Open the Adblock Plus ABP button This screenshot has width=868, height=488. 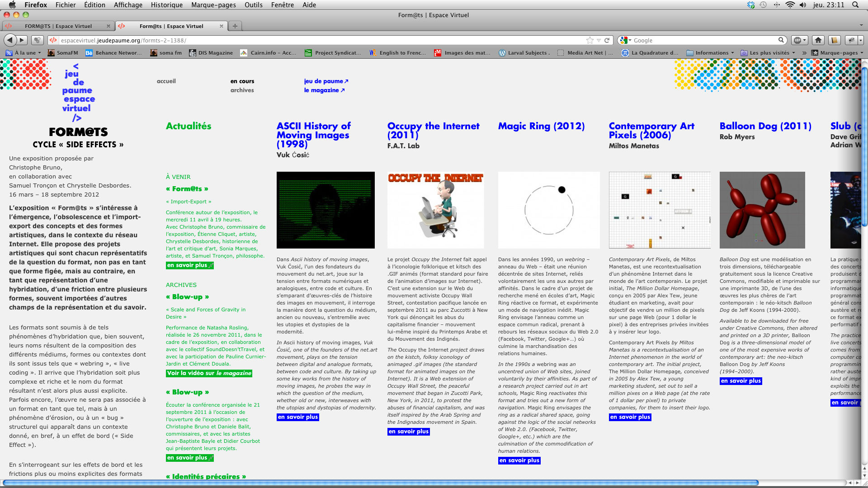tap(800, 40)
